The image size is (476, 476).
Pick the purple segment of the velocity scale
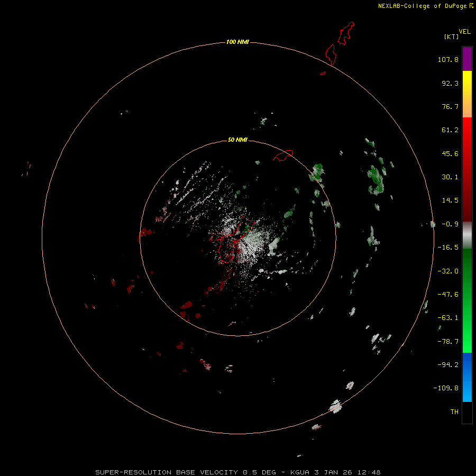tap(467, 59)
